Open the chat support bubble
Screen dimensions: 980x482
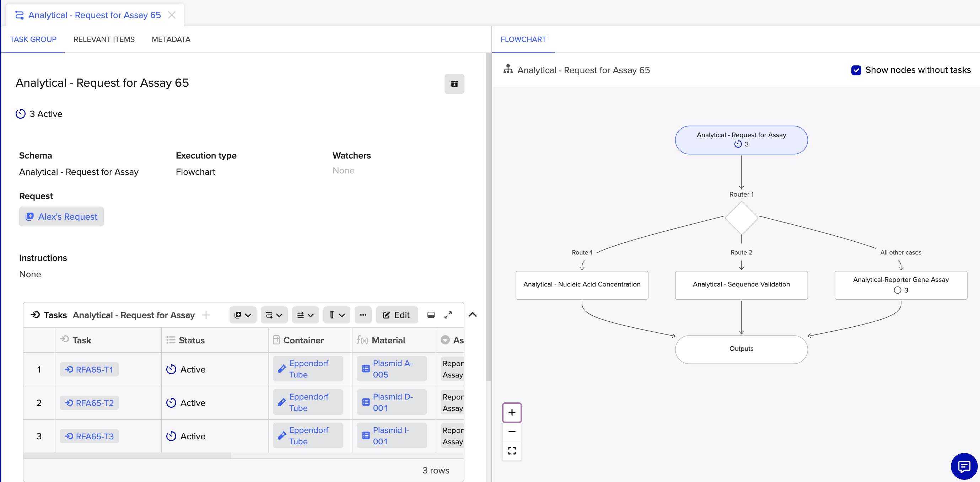pos(963,466)
